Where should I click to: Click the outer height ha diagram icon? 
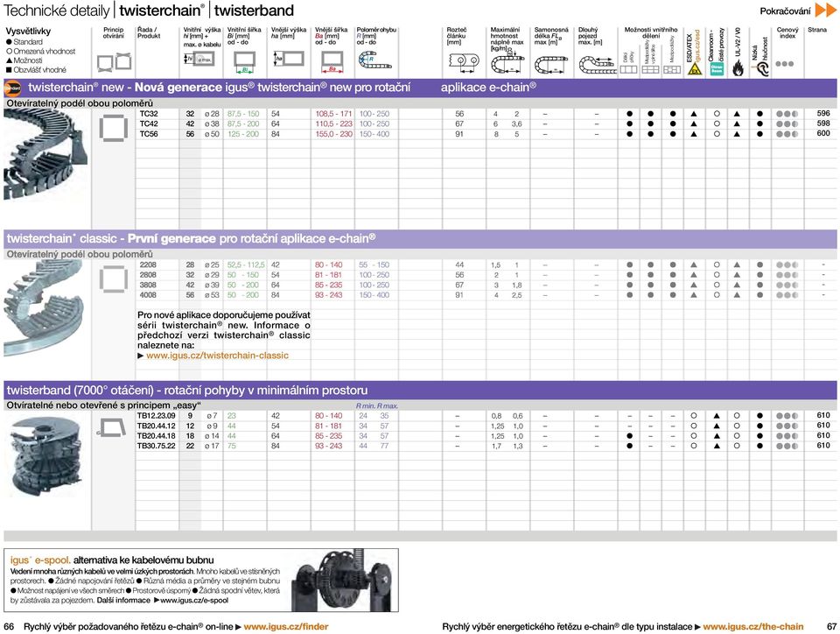(x=288, y=59)
